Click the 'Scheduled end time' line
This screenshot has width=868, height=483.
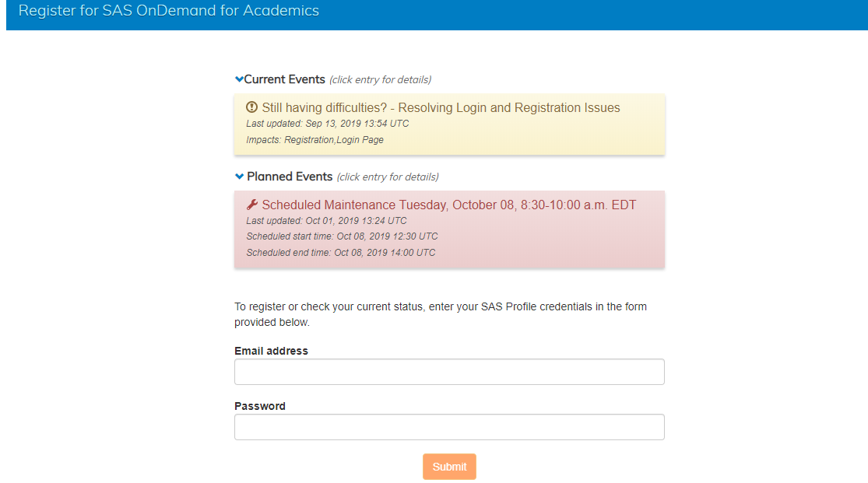(x=340, y=253)
